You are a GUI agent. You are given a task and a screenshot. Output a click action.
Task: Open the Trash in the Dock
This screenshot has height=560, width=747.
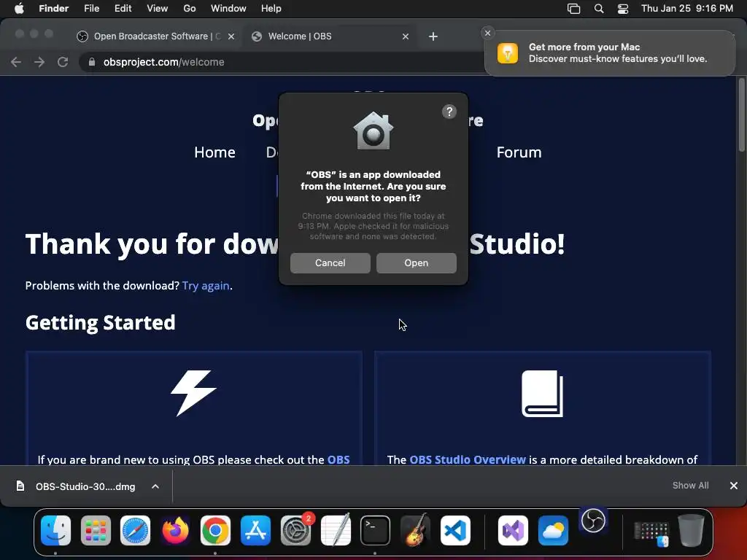[x=692, y=530]
